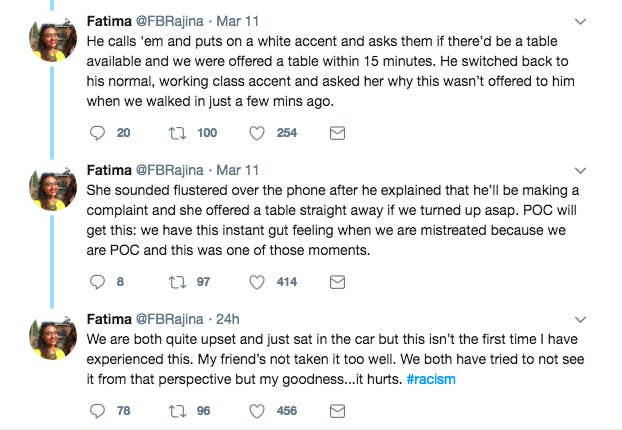Open @FBRajina profile from the first tweet

point(170,21)
